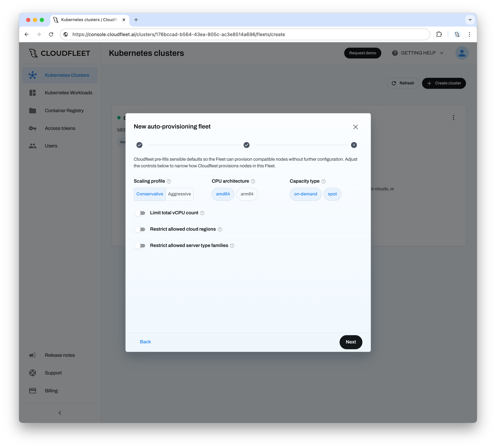This screenshot has width=496, height=448.
Task: Click the browser address bar
Action: click(x=245, y=34)
